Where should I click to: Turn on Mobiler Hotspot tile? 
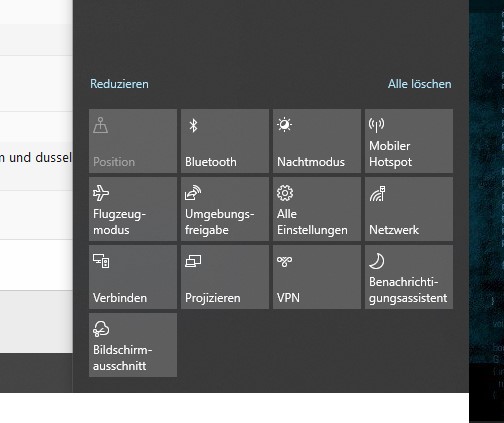(x=409, y=141)
